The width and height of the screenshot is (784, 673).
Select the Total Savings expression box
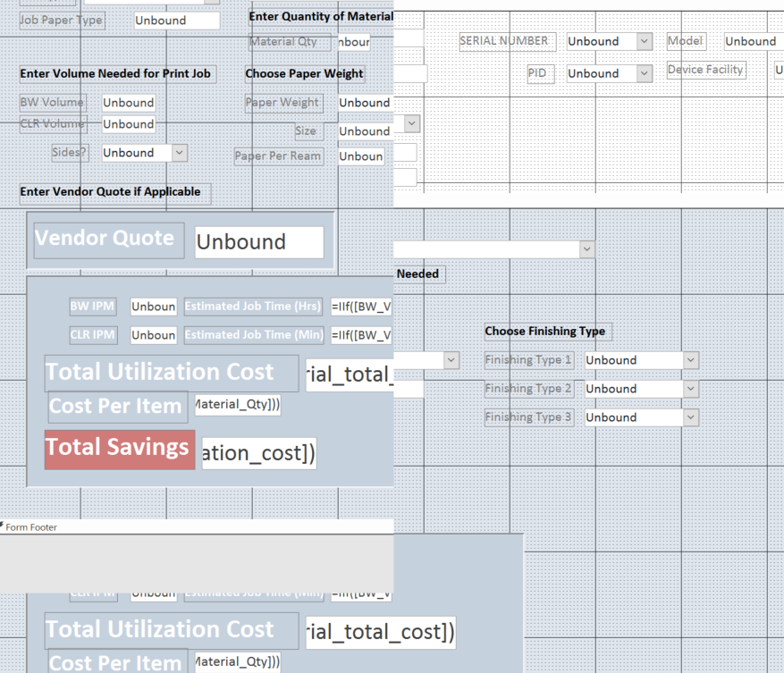click(x=259, y=453)
